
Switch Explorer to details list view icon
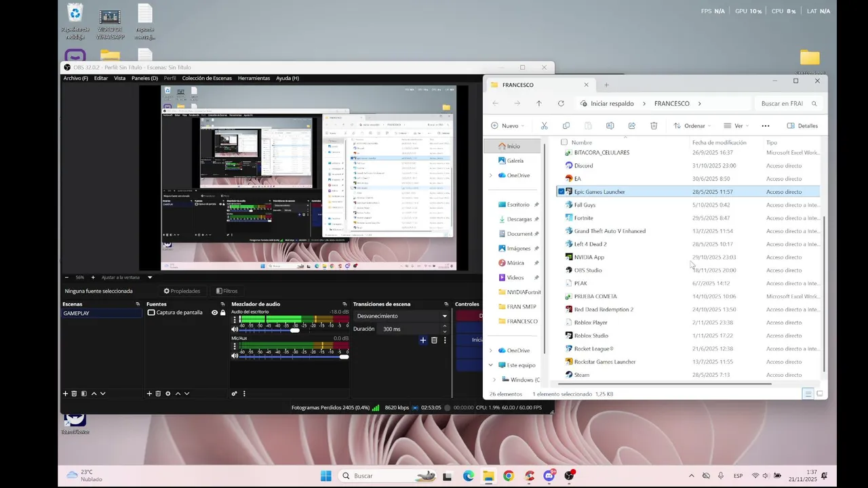click(808, 394)
